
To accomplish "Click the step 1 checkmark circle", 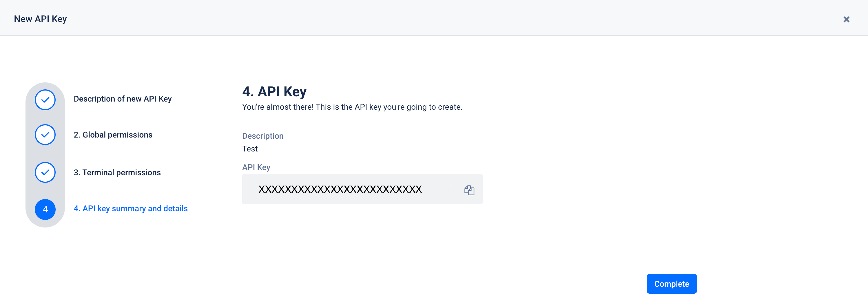I will 45,100.
